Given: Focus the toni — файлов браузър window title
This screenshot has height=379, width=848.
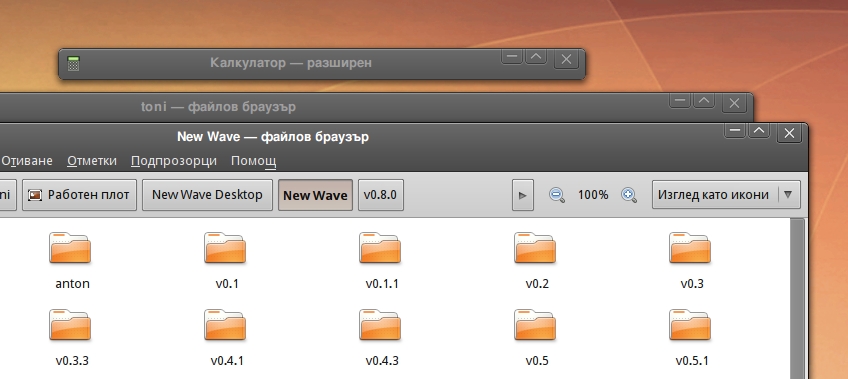Looking at the screenshot, I should click(x=218, y=107).
